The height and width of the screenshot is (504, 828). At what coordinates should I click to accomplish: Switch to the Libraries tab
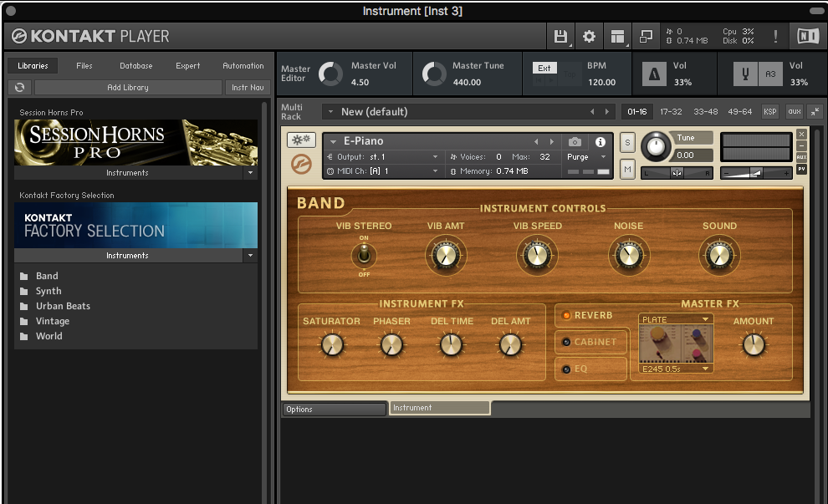[33, 65]
